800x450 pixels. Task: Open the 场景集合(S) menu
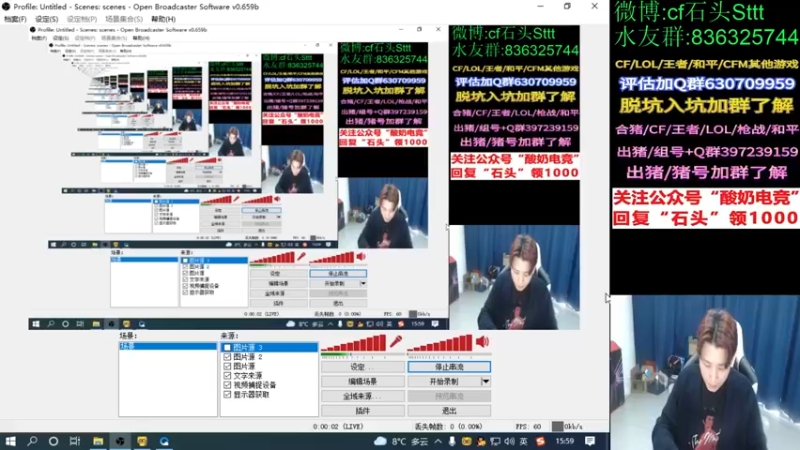[x=124, y=19]
